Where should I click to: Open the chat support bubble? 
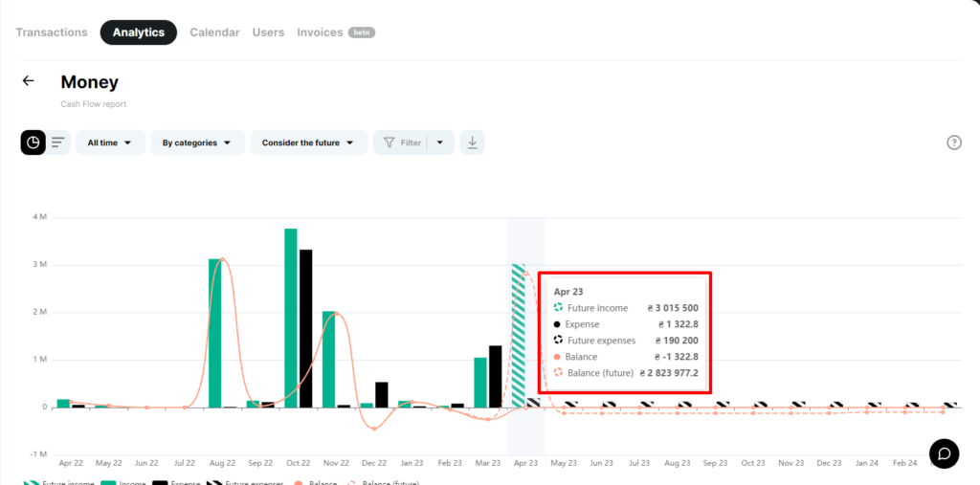pos(944,453)
